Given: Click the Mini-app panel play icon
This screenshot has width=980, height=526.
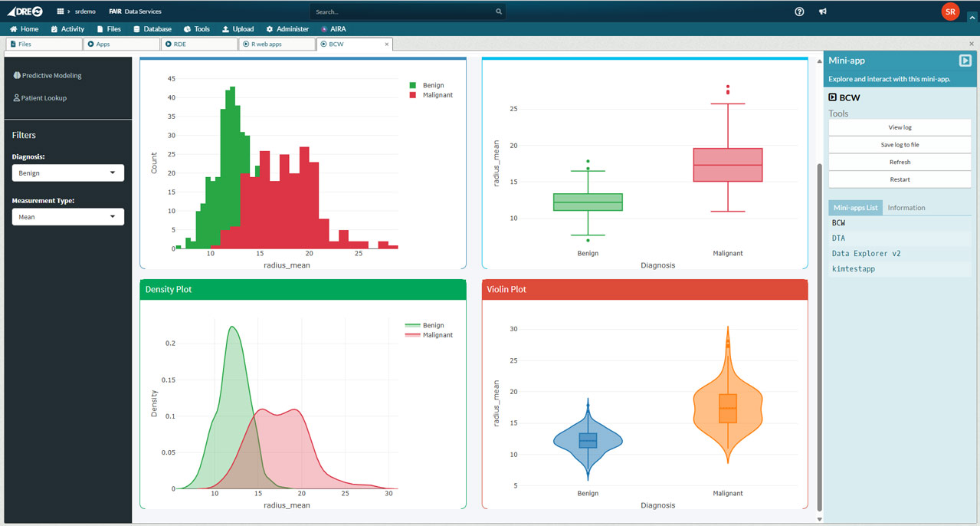Looking at the screenshot, I should [965, 61].
